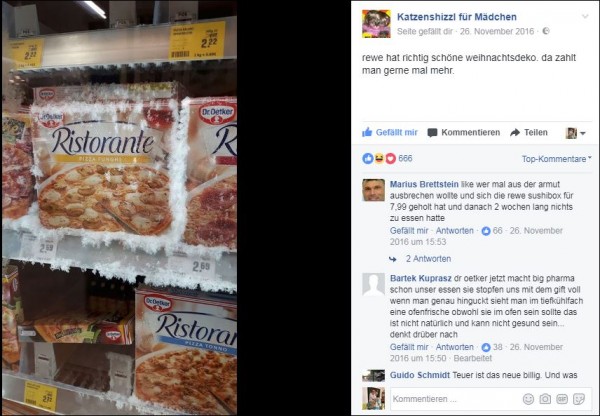600x416 pixels.
Task: Click the Kommentieren text input field
Action: [x=455, y=399]
